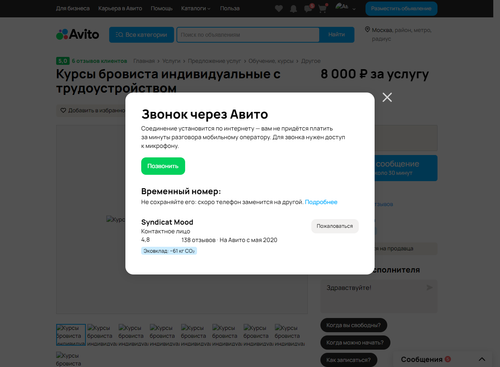
Task: Go to Avito home via logo
Action: [x=77, y=34]
